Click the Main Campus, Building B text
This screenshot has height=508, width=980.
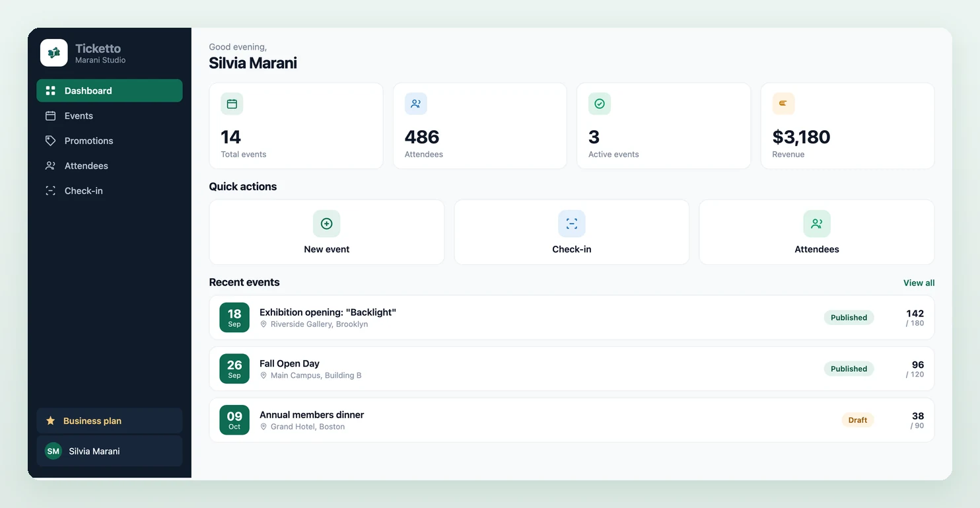[316, 375]
